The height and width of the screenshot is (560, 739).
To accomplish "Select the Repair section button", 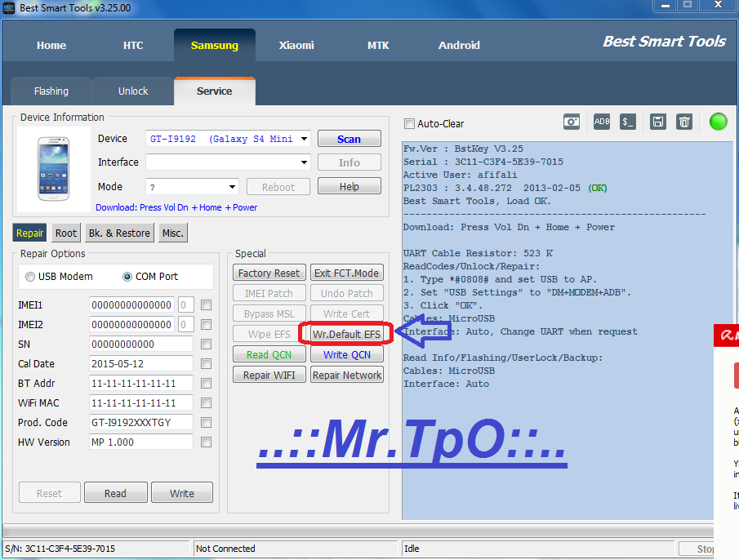I will pyautogui.click(x=29, y=233).
